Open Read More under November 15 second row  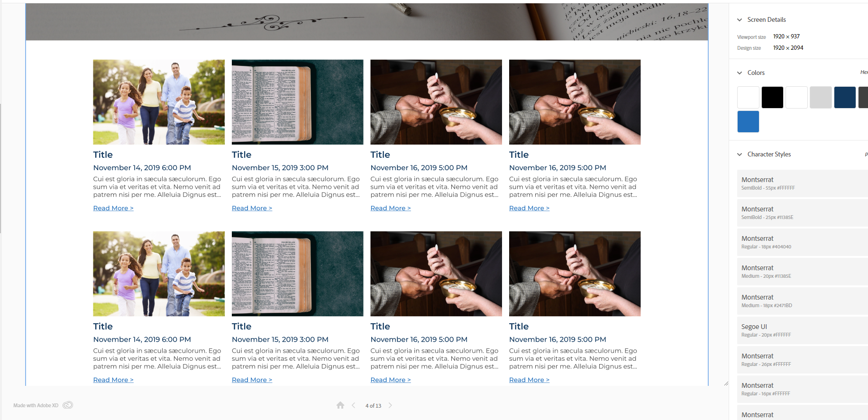252,380
